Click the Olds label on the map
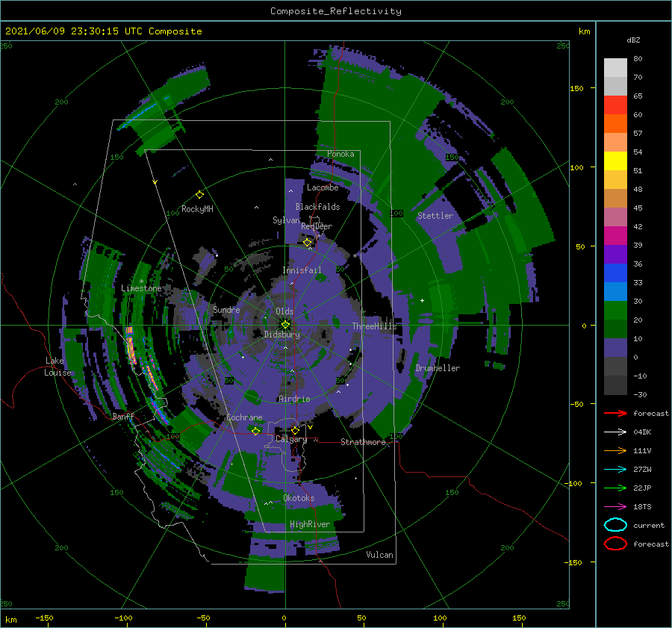The image size is (672, 628). pos(284,311)
